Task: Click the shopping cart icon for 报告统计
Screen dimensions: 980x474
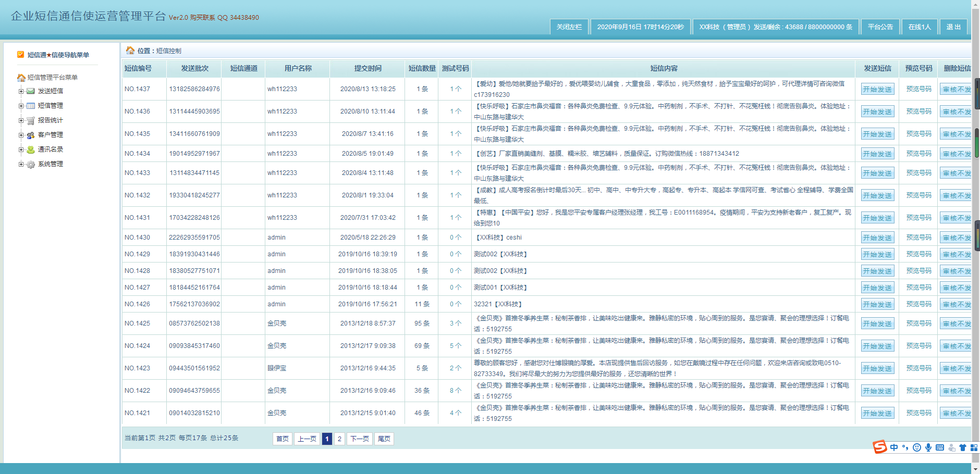Action: 31,120
